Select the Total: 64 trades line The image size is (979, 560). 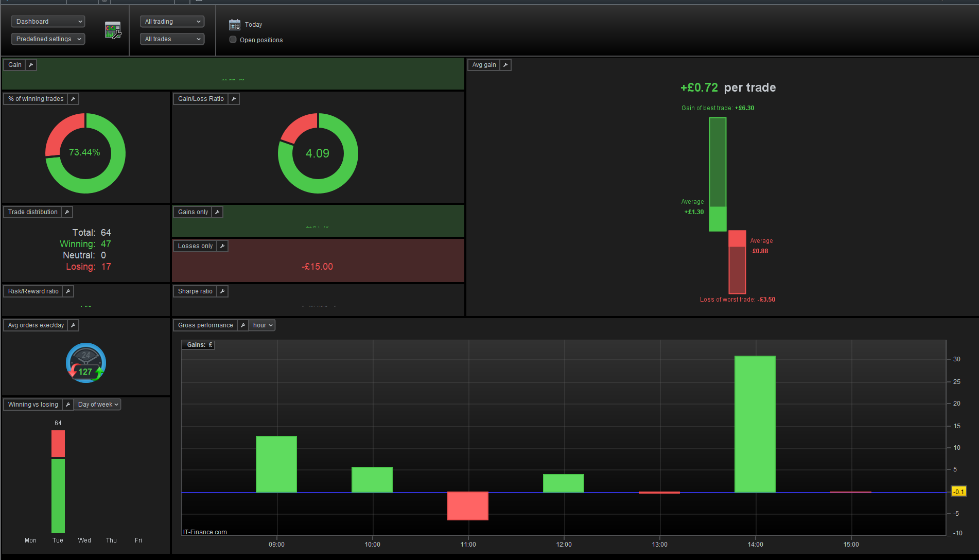[x=92, y=233]
